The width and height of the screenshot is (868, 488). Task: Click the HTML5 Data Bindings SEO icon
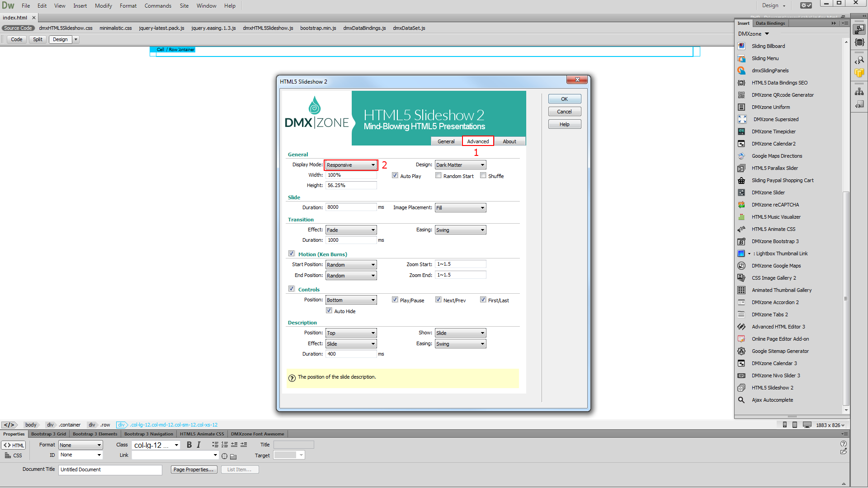tap(741, 83)
